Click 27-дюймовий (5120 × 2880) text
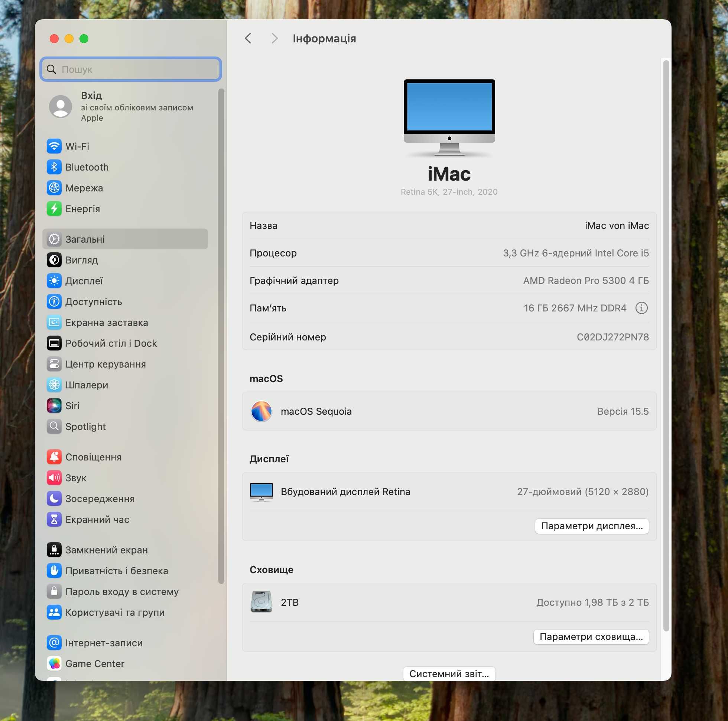The width and height of the screenshot is (728, 721). point(582,491)
